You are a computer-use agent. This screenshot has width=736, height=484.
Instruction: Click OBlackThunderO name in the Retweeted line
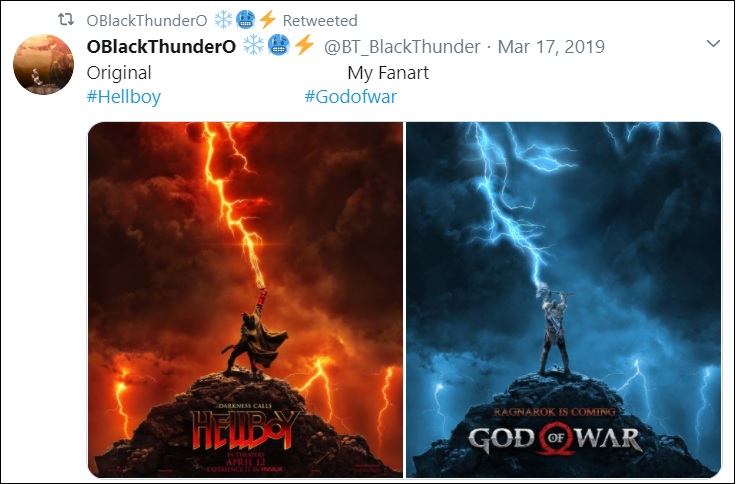coord(147,21)
